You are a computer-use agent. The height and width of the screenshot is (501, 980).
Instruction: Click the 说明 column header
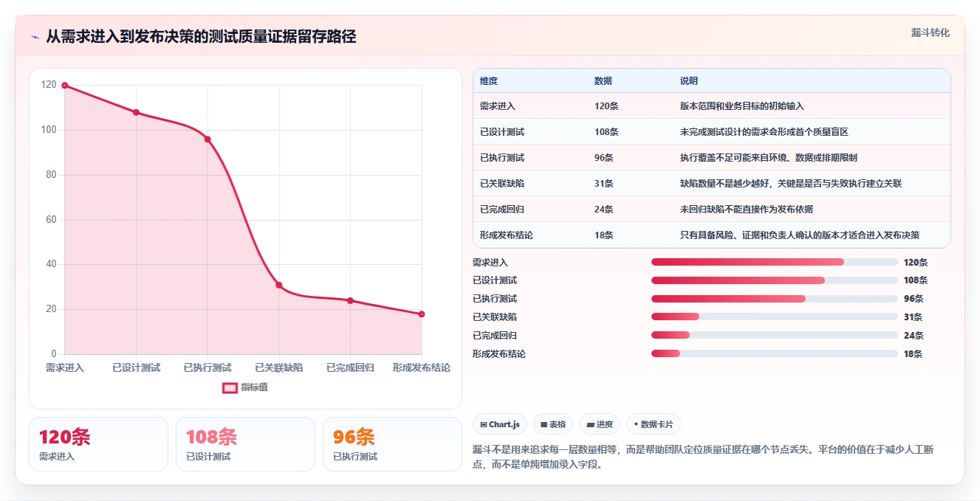tap(689, 81)
